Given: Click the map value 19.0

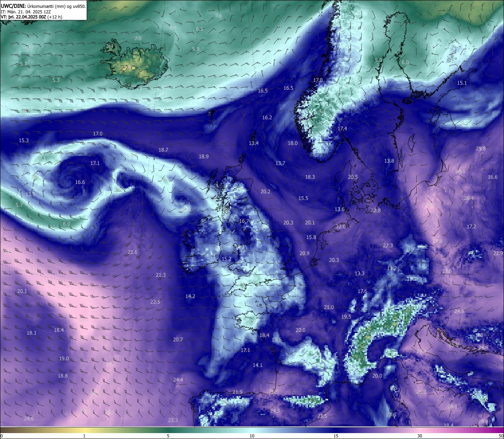Looking at the screenshot, I should click(64, 358).
